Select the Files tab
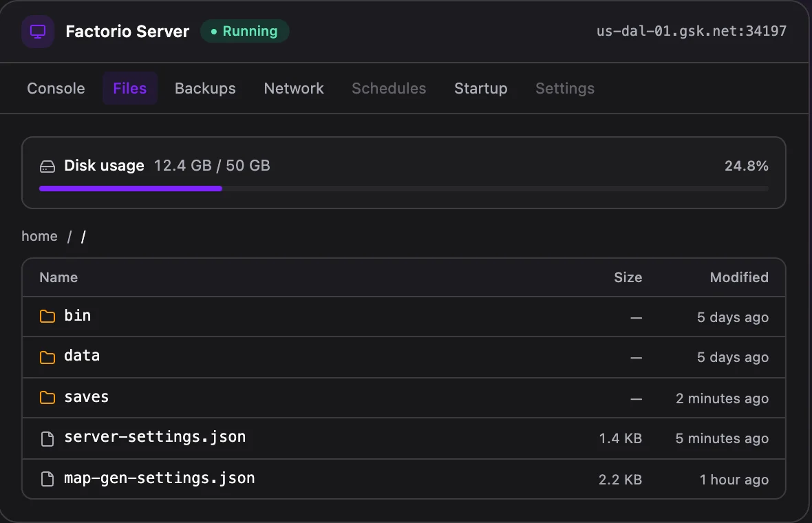 (x=130, y=89)
